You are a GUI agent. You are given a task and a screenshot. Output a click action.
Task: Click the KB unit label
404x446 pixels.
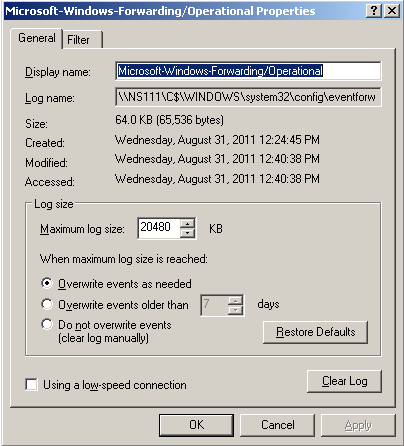click(216, 229)
